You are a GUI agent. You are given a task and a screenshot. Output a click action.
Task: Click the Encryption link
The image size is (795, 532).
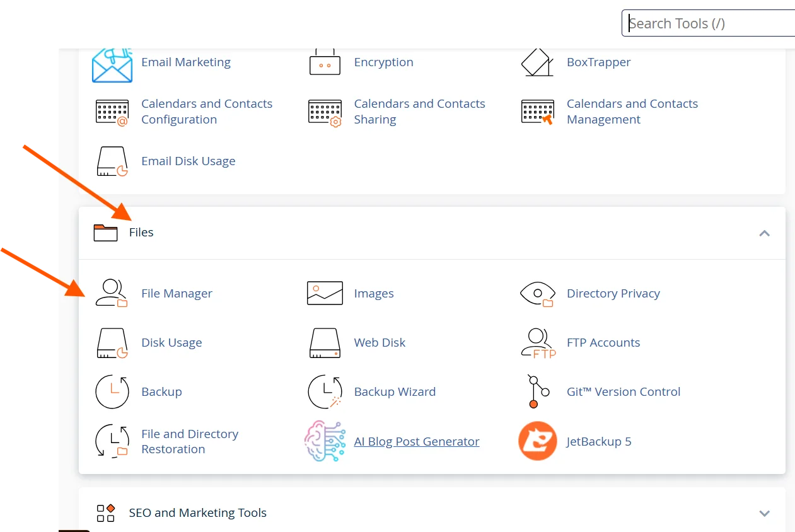pos(383,62)
